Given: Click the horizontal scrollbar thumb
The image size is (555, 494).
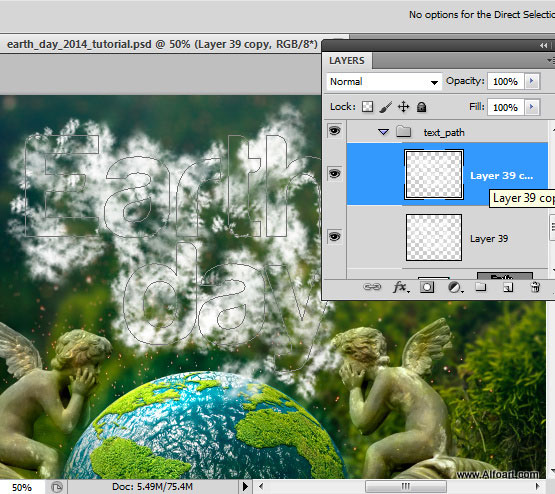Looking at the screenshot, I should coord(406,486).
